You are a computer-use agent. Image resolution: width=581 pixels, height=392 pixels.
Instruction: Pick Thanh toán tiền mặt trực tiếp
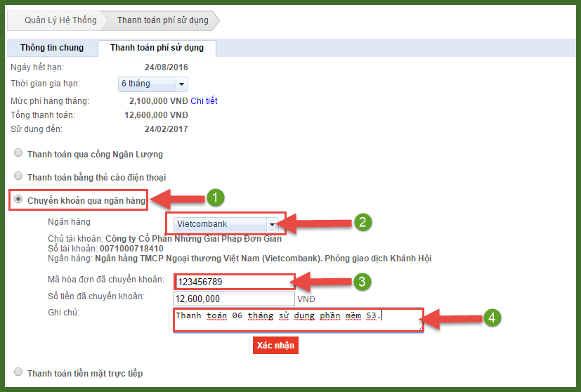pos(19,373)
